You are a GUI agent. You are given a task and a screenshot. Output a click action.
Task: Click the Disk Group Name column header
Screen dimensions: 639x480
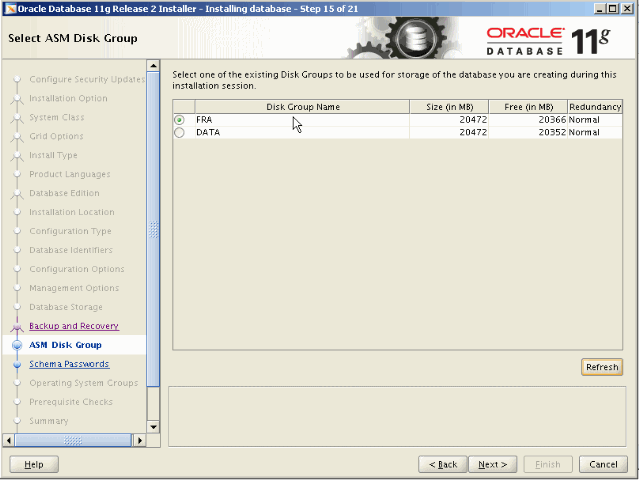click(302, 107)
